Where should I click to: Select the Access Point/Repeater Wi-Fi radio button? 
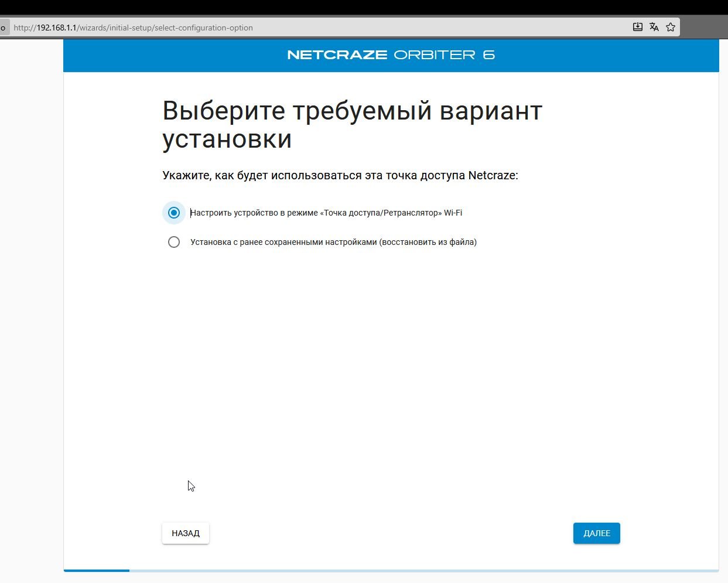(174, 213)
